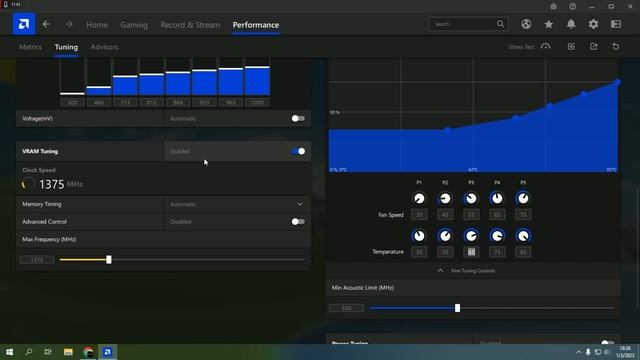Open notifications bell icon
Viewport: 640px width, 360px height.
571,24
